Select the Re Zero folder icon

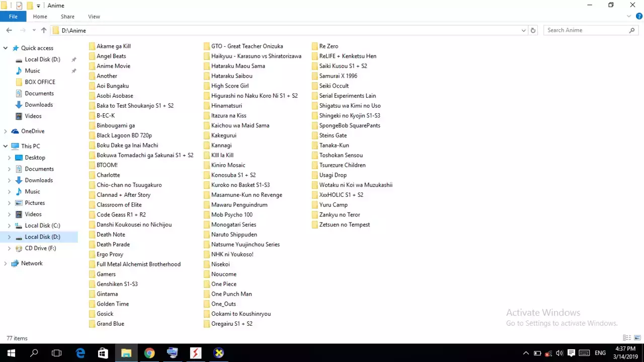coord(315,46)
